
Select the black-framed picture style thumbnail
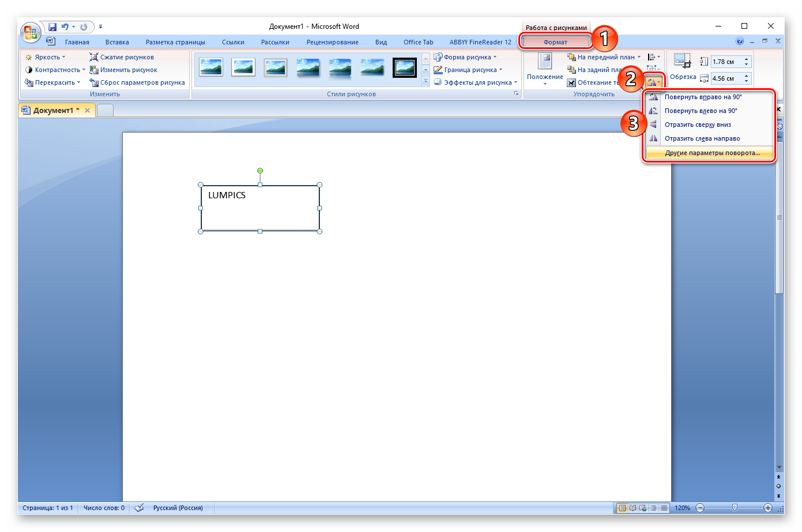(404, 67)
